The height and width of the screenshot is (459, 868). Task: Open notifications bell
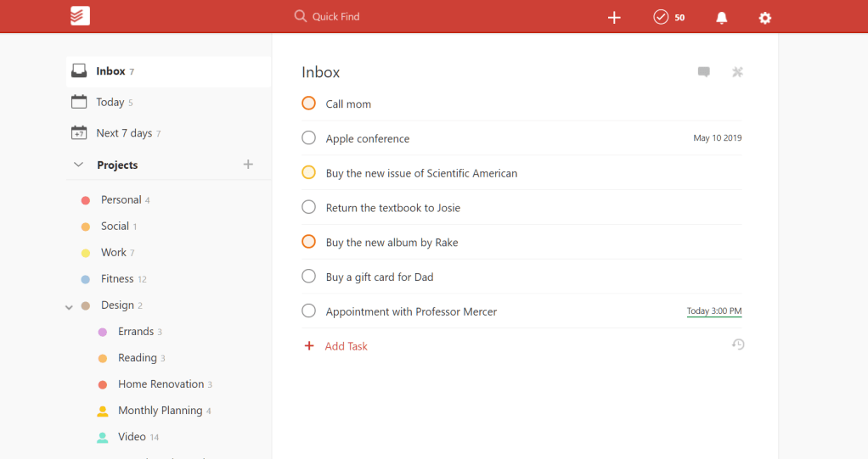722,17
